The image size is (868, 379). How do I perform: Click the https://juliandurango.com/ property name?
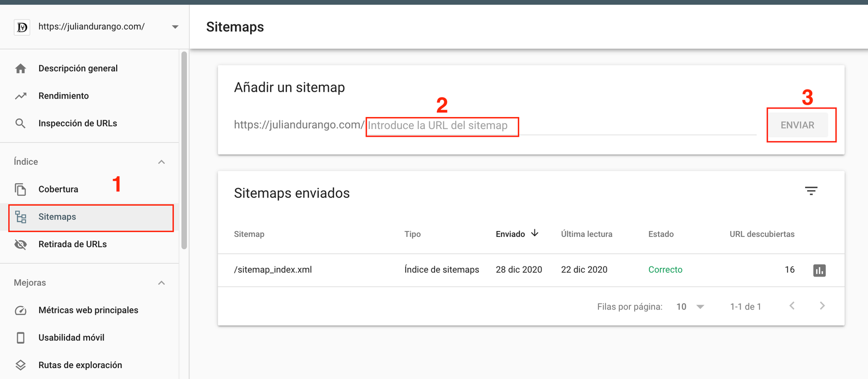[91, 27]
